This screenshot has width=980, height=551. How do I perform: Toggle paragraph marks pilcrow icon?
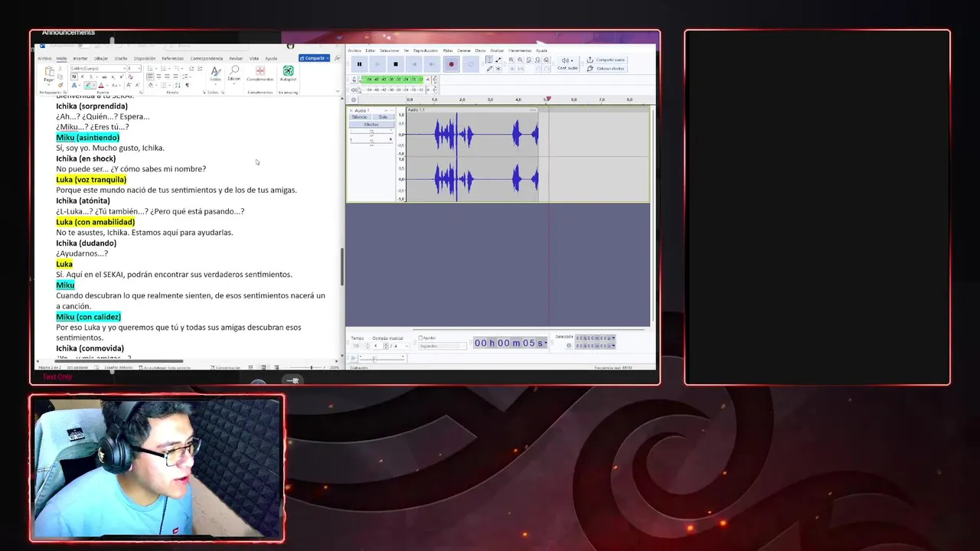pos(187,85)
